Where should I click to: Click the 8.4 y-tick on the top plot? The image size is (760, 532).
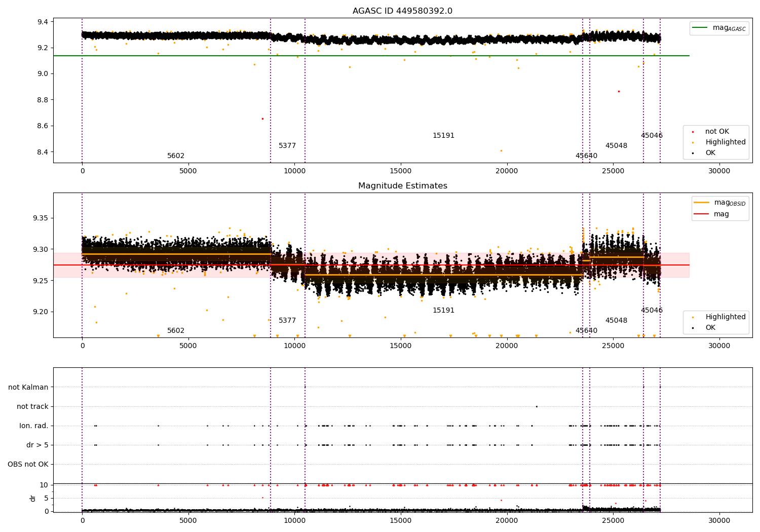point(43,152)
